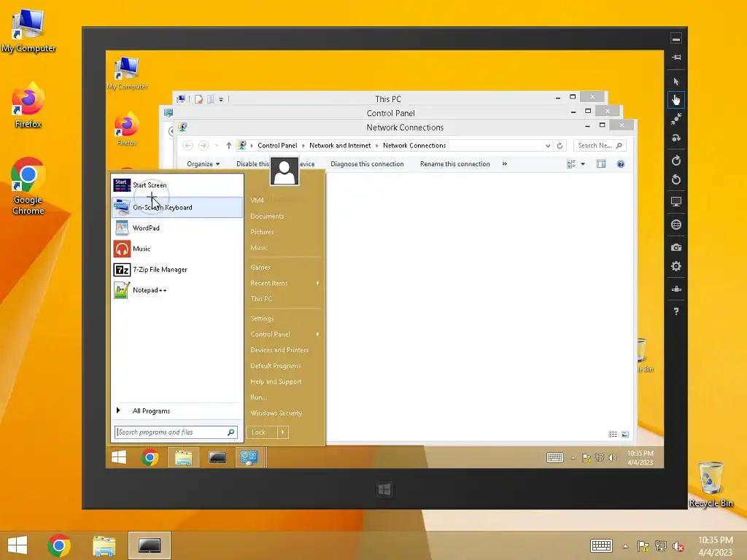This screenshot has width=747, height=560.
Task: Click Control Panel breadcrumb in address bar
Action: click(277, 146)
